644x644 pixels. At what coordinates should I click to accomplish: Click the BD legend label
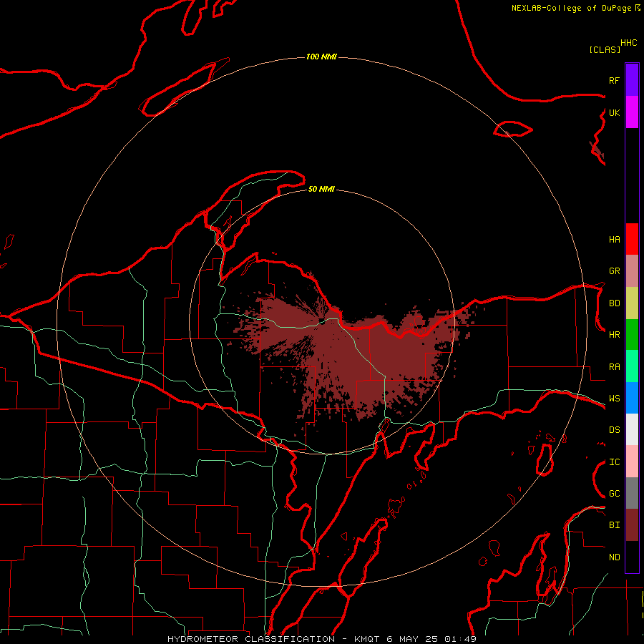point(614,303)
